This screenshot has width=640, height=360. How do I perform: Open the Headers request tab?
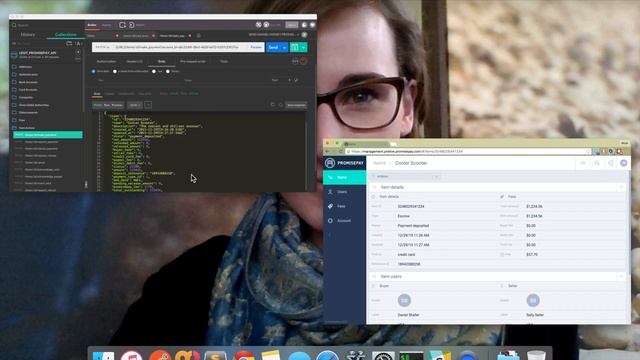coord(134,62)
